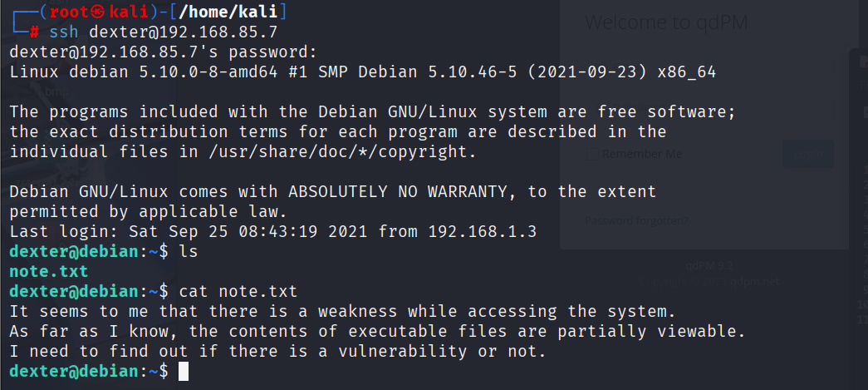The width and height of the screenshot is (868, 390).
Task: Click the Welcome to qdPM heading
Action: coord(666,22)
